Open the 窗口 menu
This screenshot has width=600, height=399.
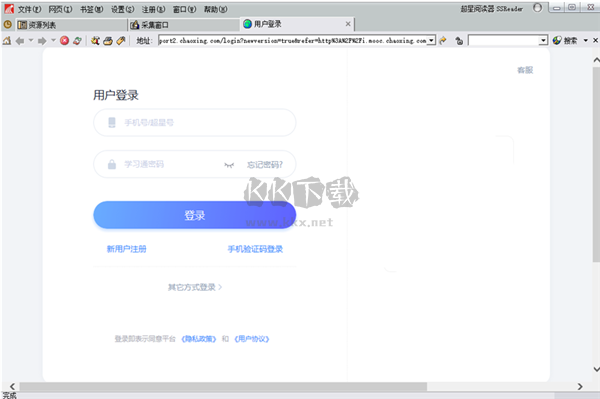tap(184, 9)
